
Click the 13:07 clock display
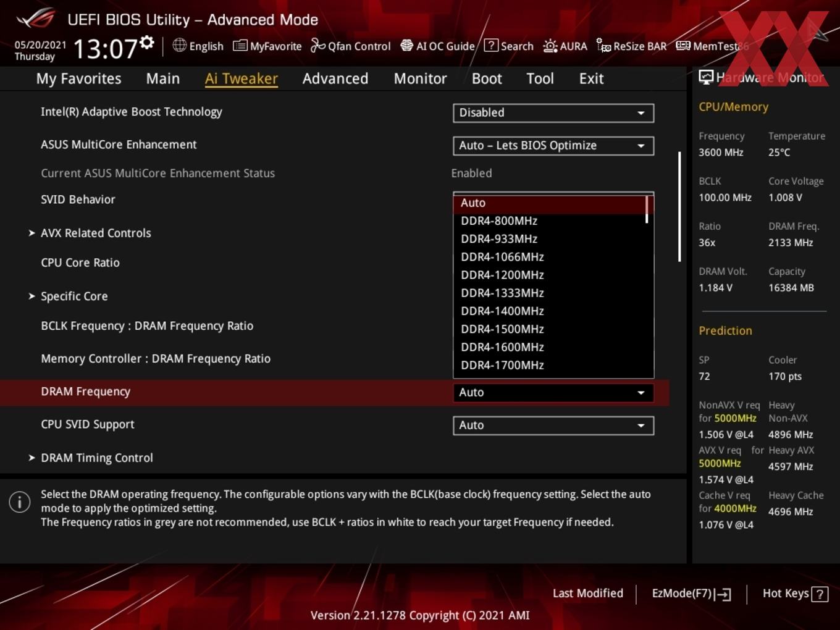105,49
